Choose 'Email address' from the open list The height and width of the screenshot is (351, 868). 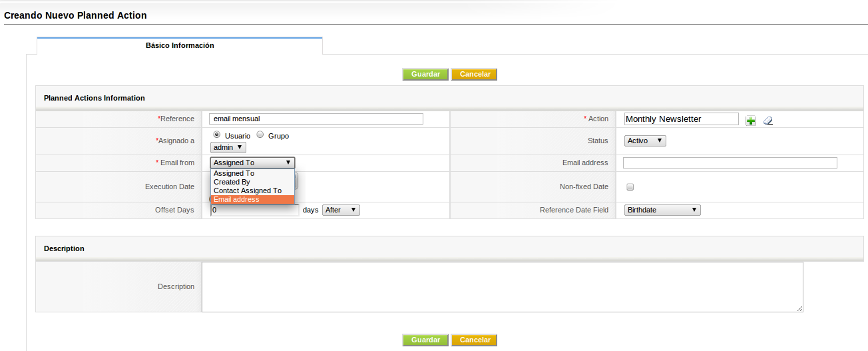click(252, 199)
